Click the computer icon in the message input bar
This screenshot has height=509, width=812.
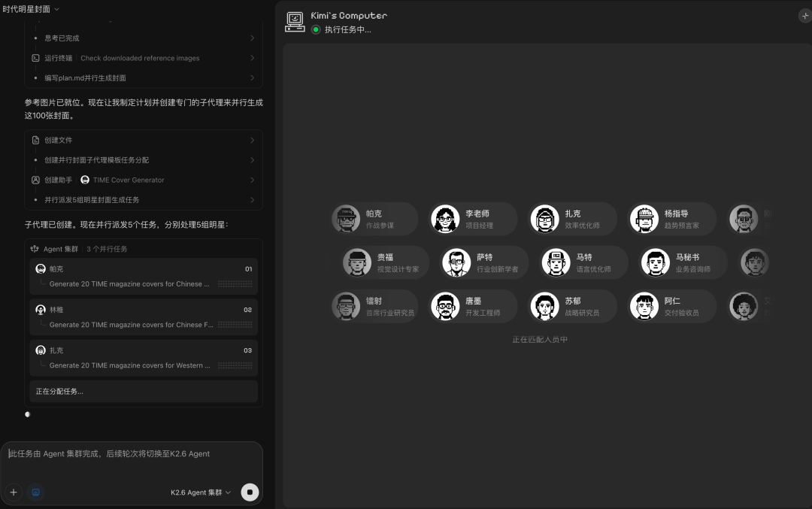coord(35,492)
